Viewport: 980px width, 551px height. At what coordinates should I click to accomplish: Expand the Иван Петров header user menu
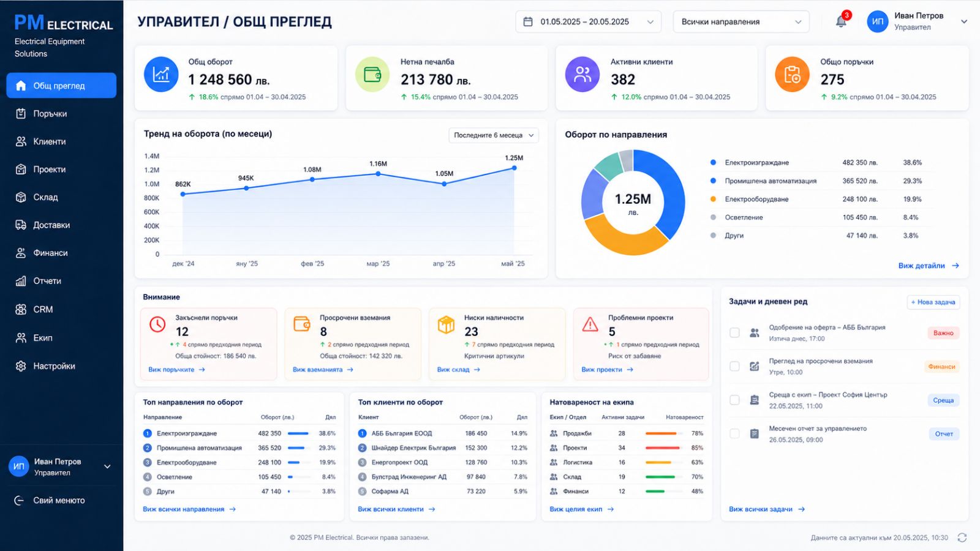click(963, 21)
